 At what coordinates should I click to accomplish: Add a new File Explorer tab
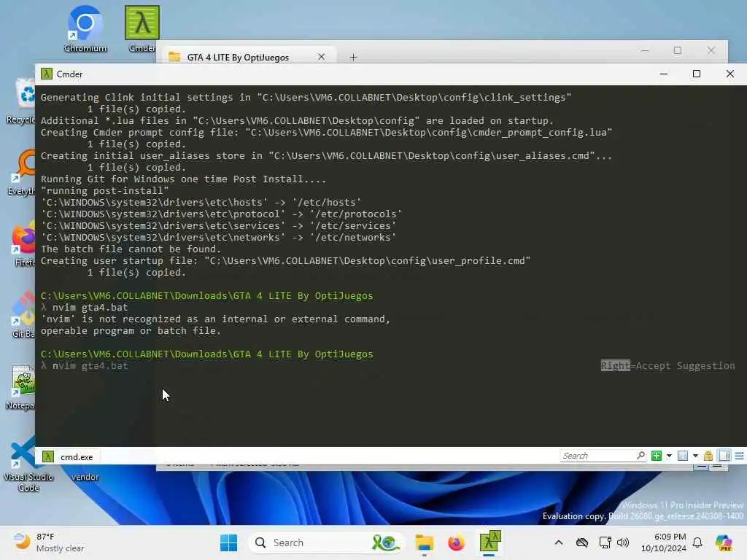tap(353, 57)
